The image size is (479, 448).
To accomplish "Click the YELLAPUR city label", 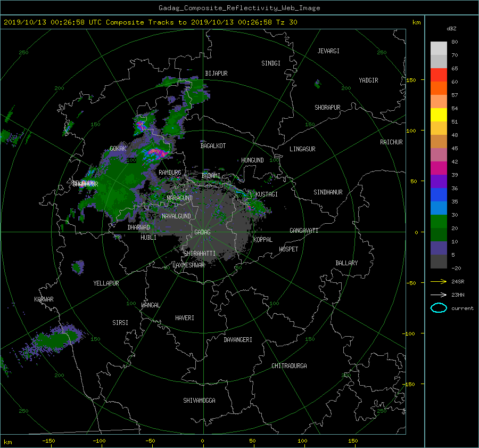I will 106,283.
